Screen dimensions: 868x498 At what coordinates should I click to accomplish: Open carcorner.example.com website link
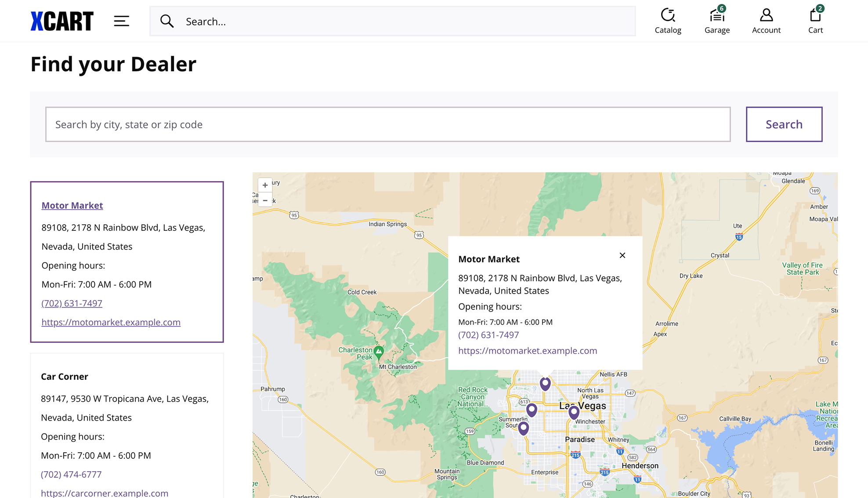tap(105, 493)
